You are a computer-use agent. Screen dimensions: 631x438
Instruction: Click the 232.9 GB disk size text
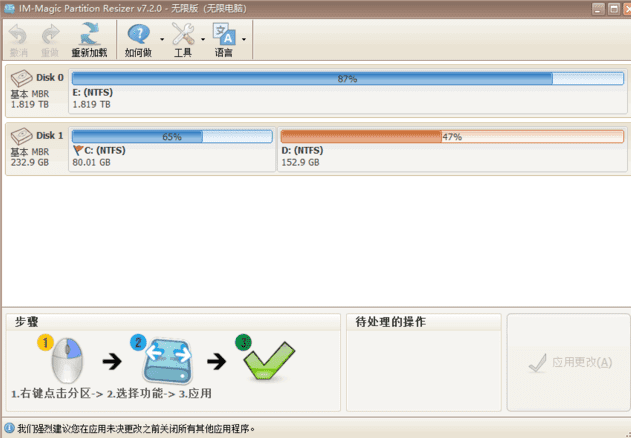coord(30,162)
